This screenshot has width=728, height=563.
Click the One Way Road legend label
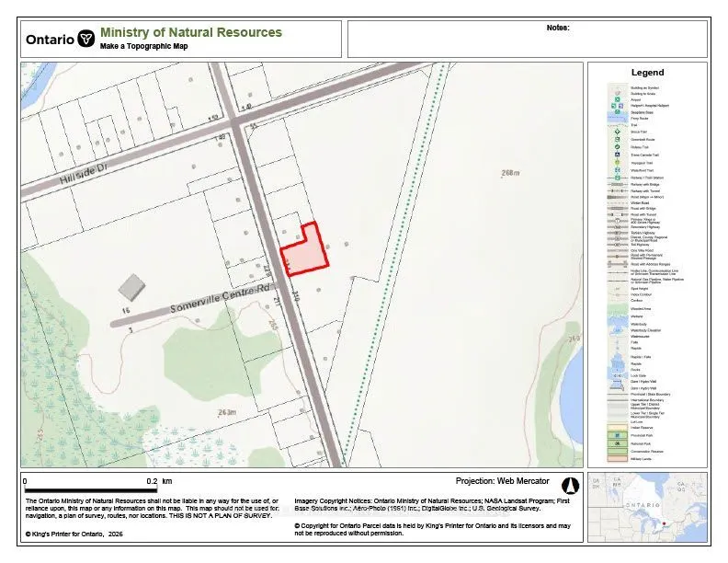pos(643,250)
